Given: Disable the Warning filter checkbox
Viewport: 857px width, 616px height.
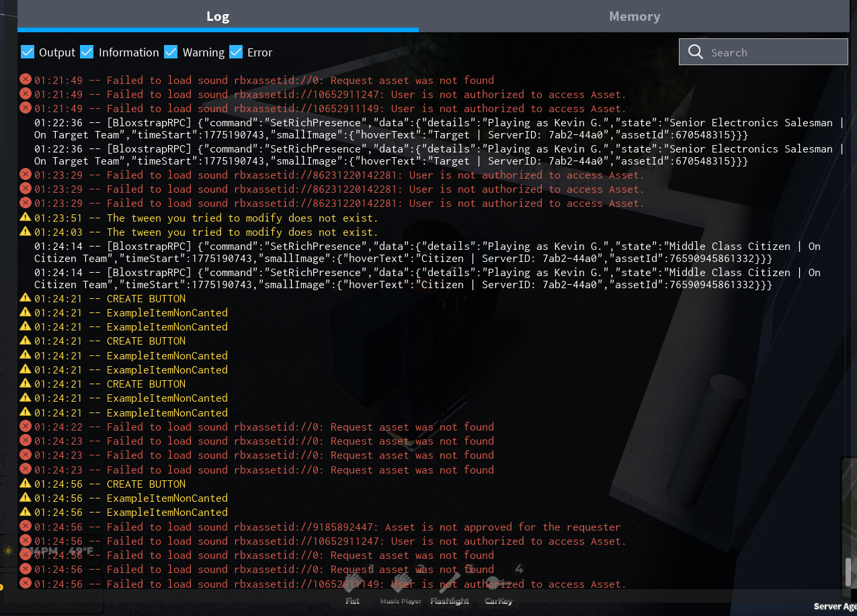Looking at the screenshot, I should [x=171, y=52].
